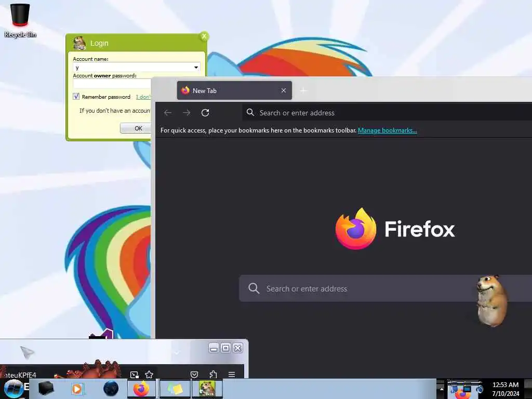
Task: Minimize the lower background window
Action: click(x=214, y=348)
